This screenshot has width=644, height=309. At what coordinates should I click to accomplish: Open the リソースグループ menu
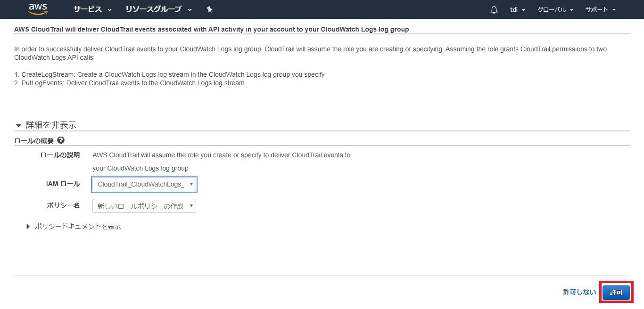[158, 9]
